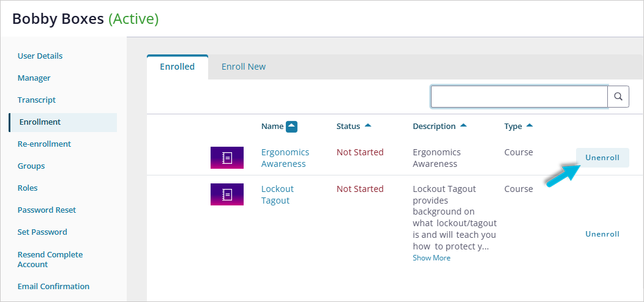Sort by Name column arrow
Viewport: 644px width, 302px height.
(x=292, y=127)
